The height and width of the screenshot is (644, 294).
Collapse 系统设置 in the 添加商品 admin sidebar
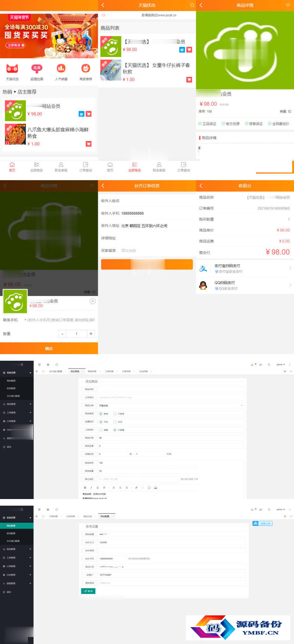coord(17,373)
